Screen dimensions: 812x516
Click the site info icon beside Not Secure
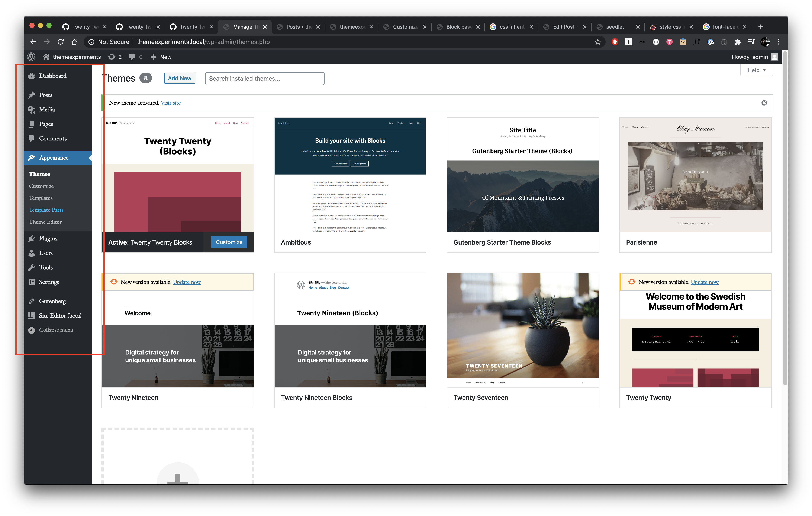click(91, 42)
